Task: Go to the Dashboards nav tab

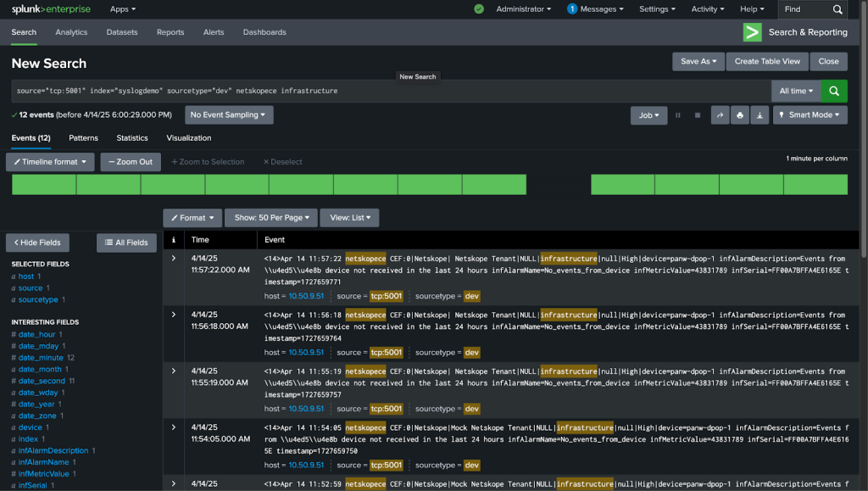Action: point(264,32)
